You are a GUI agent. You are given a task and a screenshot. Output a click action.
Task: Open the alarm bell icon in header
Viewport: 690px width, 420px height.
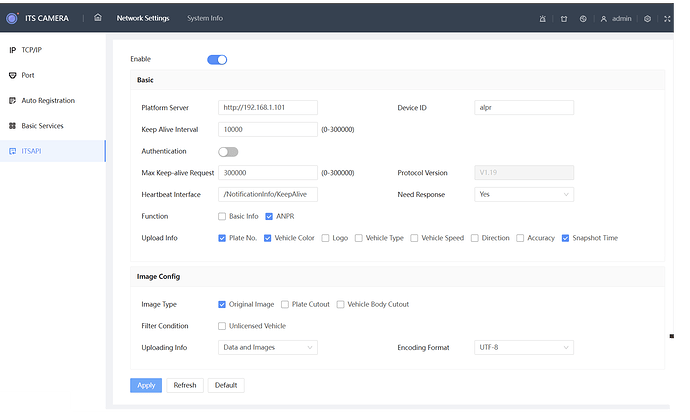(543, 18)
